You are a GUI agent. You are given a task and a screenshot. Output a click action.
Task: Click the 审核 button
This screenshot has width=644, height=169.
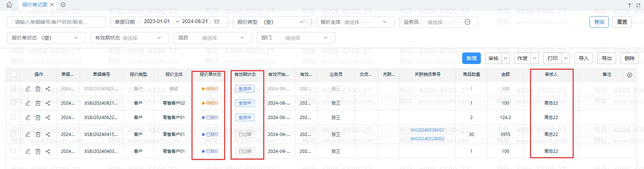[494, 58]
